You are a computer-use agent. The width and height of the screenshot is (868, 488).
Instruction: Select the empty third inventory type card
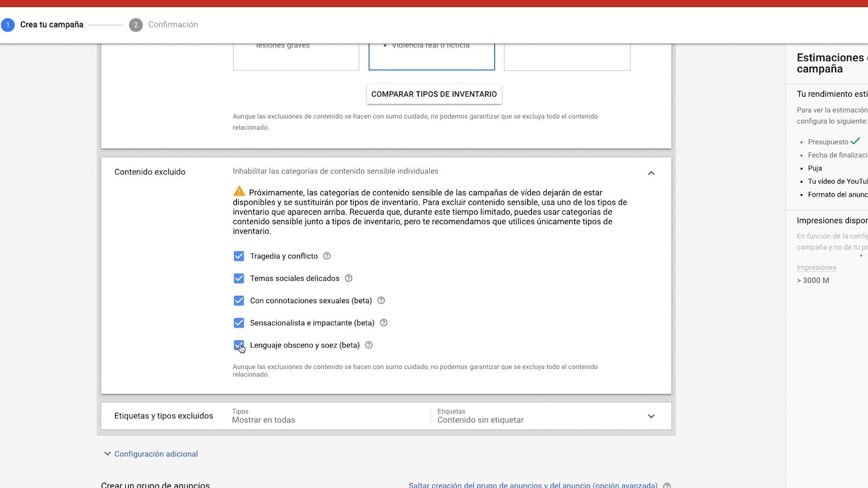[567, 56]
